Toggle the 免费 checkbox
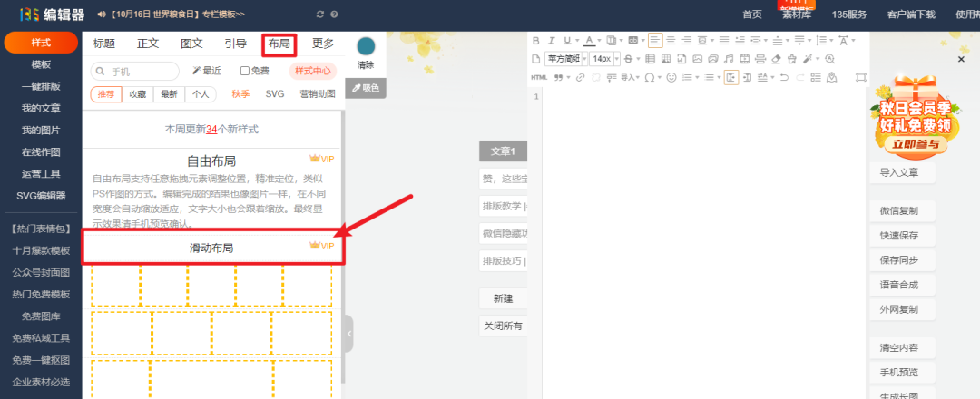 tap(245, 71)
